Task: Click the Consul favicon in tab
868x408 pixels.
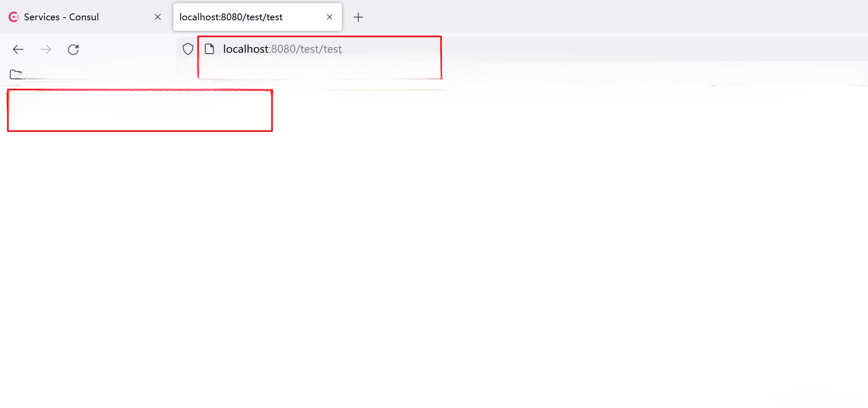Action: click(14, 17)
